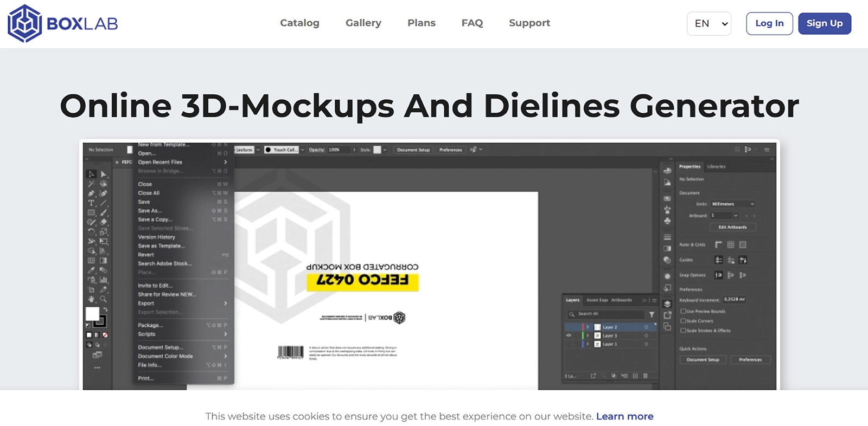
Task: Open the Style swatch dropdown arrow
Action: tap(385, 150)
